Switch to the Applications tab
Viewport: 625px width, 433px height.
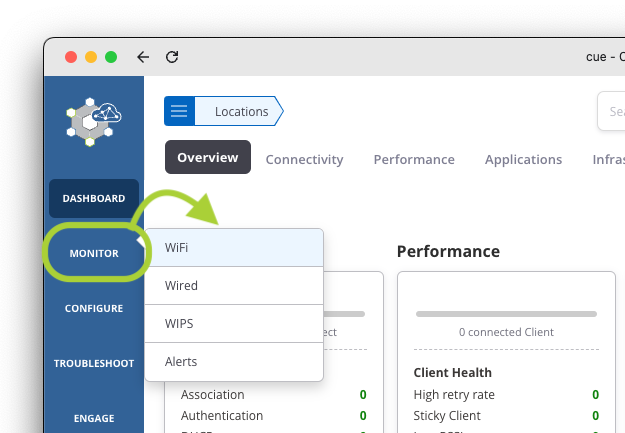coord(523,159)
